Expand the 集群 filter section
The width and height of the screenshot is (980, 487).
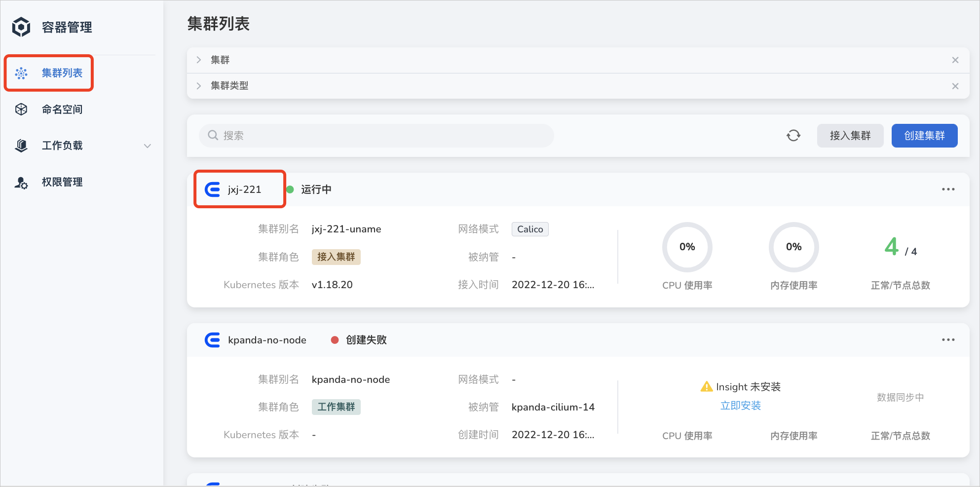(x=199, y=60)
